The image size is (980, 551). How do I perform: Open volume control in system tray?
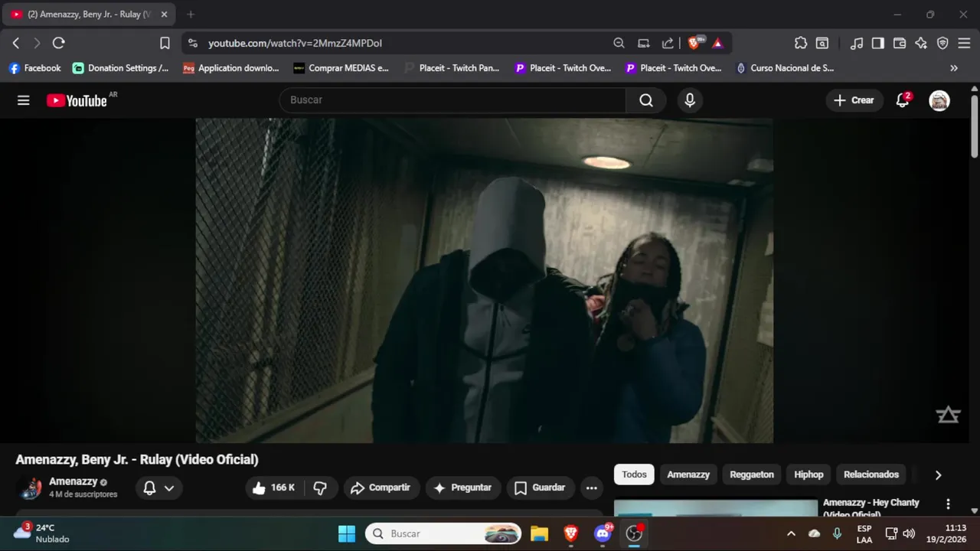pos(909,533)
